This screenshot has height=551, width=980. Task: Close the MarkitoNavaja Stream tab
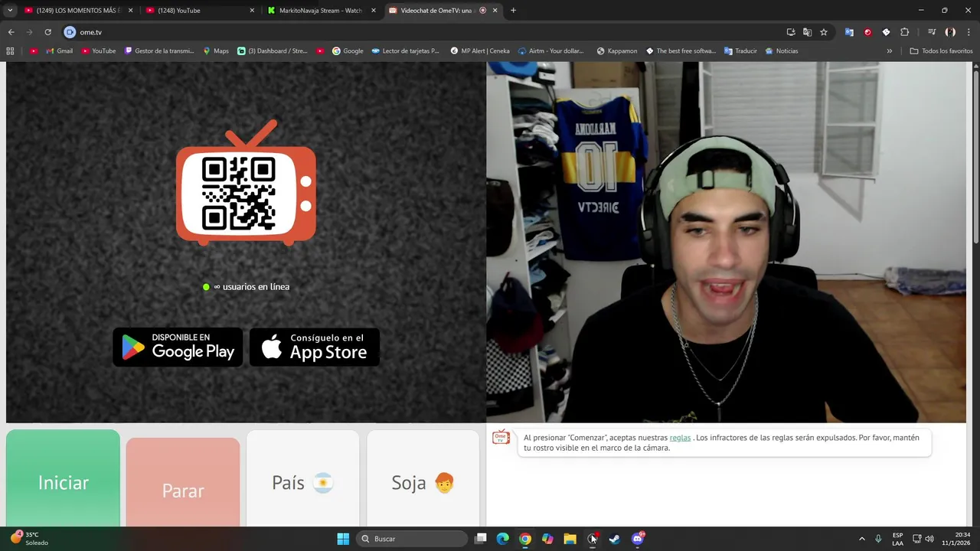coord(374,11)
